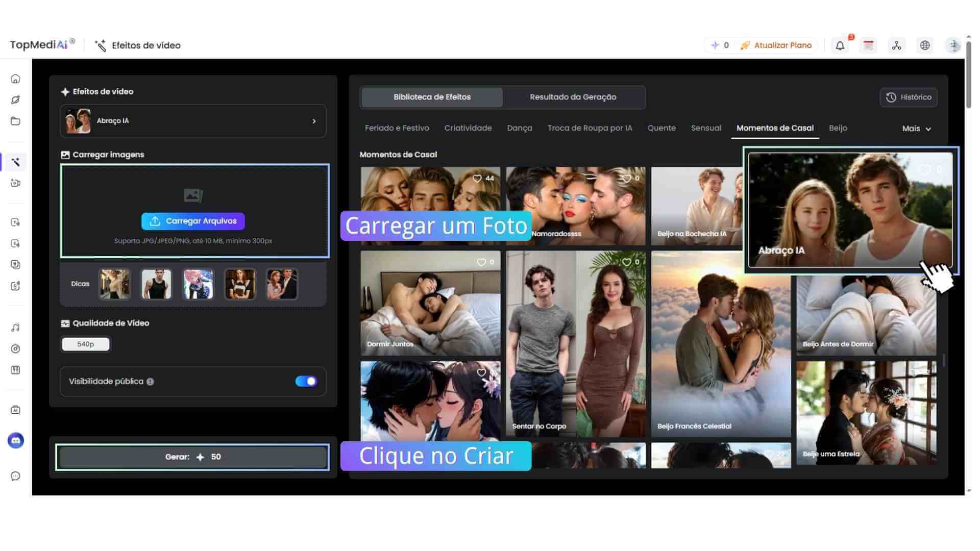Image resolution: width=980 pixels, height=551 pixels.
Task: Expand the Mais categories dropdown
Action: point(916,129)
